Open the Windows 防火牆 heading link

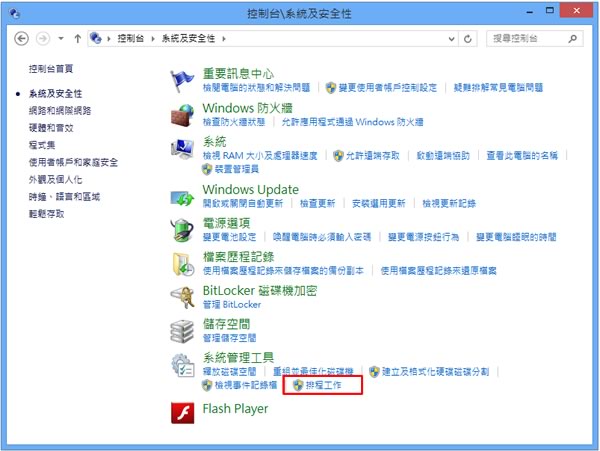click(x=248, y=108)
